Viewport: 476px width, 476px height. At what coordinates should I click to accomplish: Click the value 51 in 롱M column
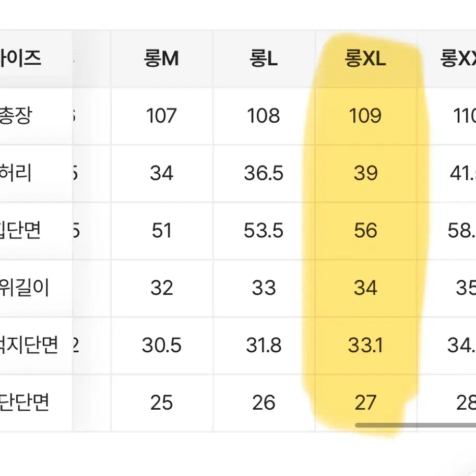[x=161, y=231]
